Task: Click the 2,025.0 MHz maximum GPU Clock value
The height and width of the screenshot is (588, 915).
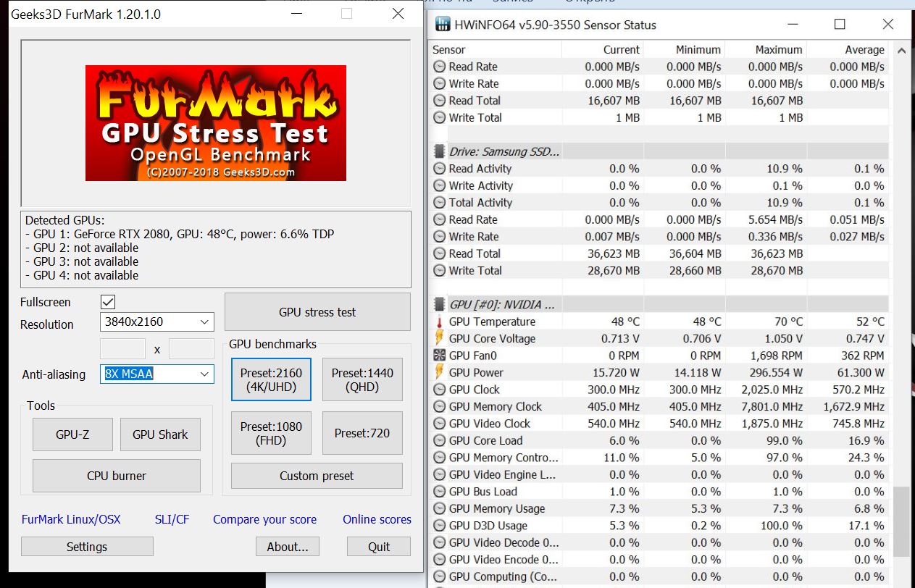Action: coord(772,390)
